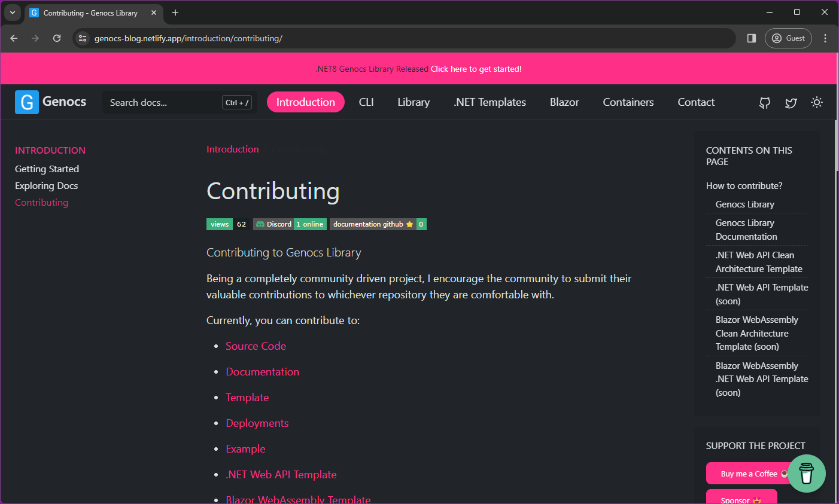839x504 pixels.
Task: Open Chrome side panel icon
Action: [752, 38]
